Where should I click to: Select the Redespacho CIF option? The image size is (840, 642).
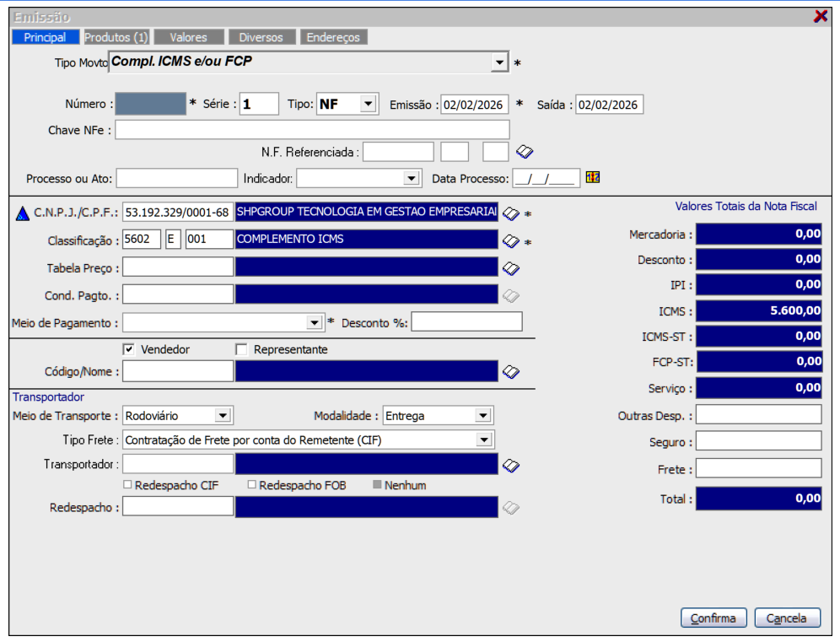click(x=128, y=485)
